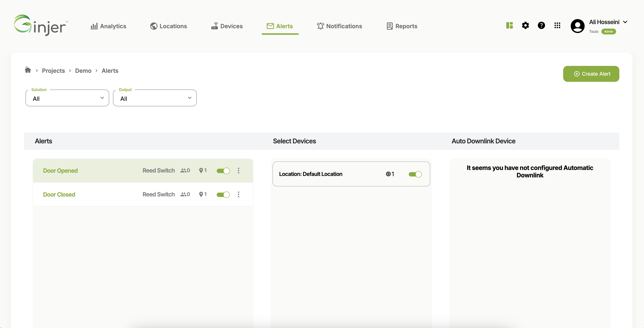Expand the Ali Hosseini account menu
The height and width of the screenshot is (328, 644).
625,22
